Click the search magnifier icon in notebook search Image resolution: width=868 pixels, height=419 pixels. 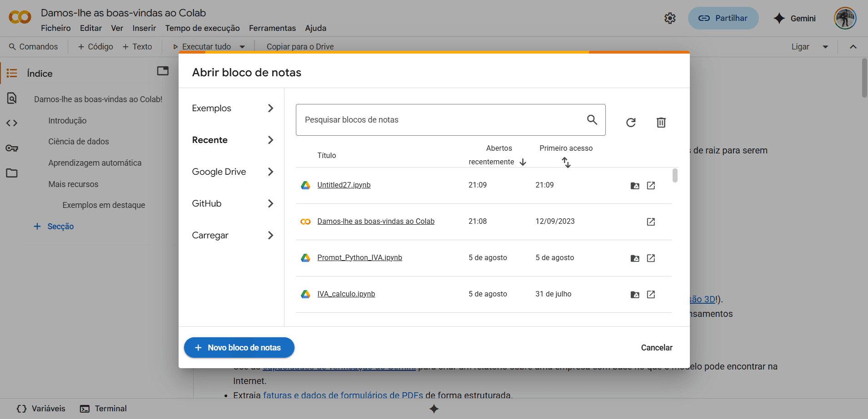click(592, 119)
